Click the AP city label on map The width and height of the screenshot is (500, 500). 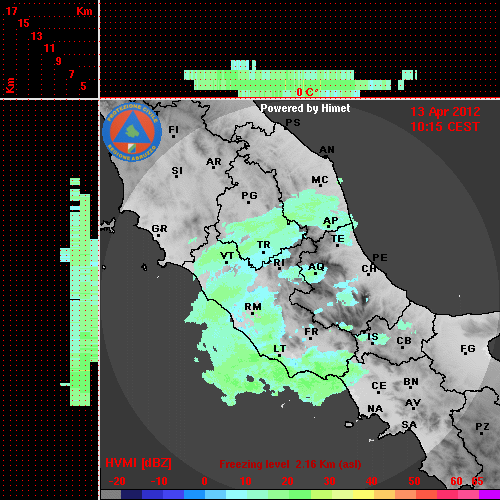(x=331, y=221)
